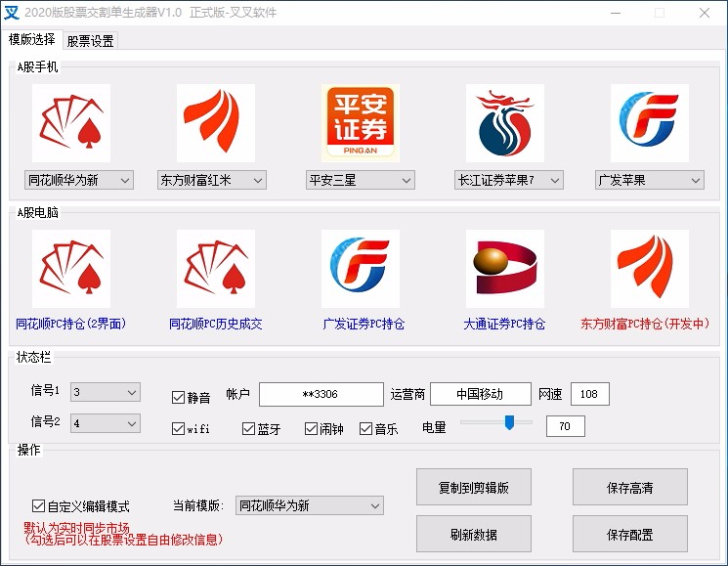This screenshot has width=728, height=566.
Task: Expand the 当前模版 combo box
Action: (310, 505)
